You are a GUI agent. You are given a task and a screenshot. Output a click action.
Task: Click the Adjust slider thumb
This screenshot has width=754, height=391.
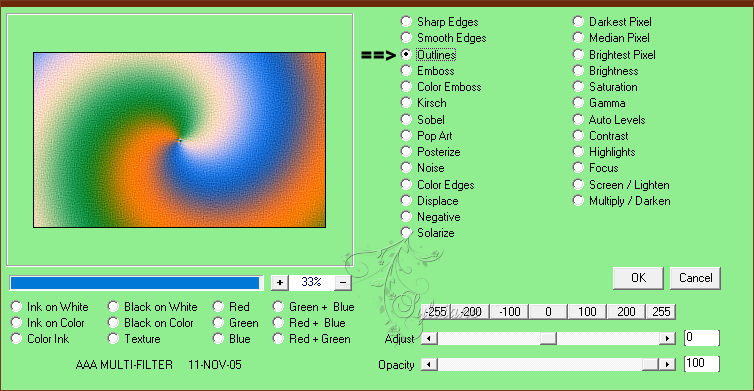tap(548, 339)
